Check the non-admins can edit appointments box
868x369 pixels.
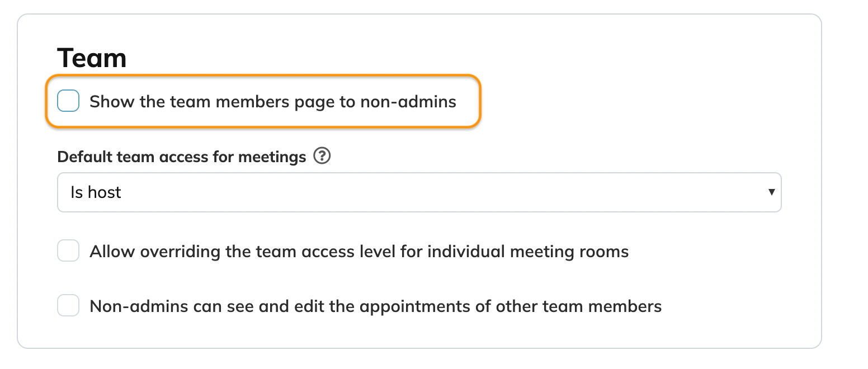pos(68,306)
